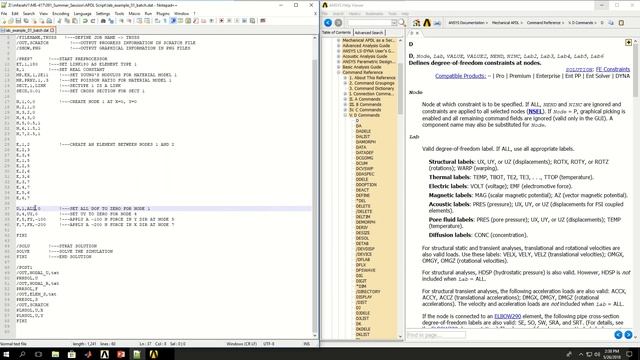Click the Forward arrow in ANSYS Help
The height and width of the screenshot is (360, 640).
(338, 23)
